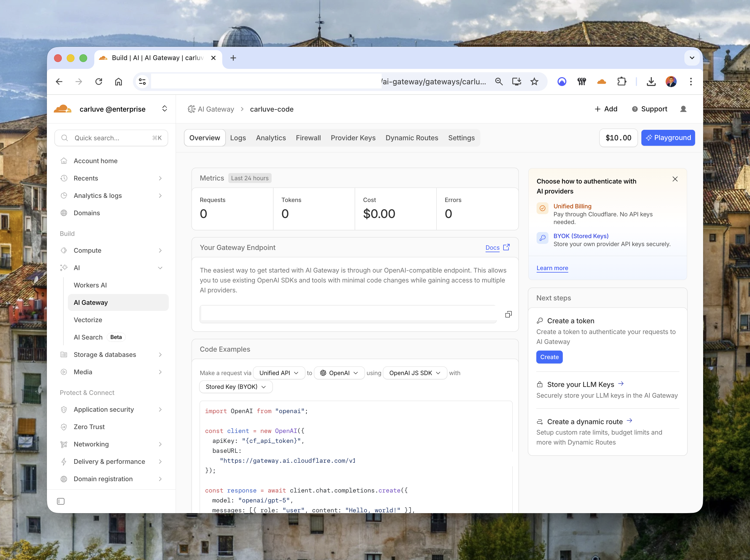Image resolution: width=750 pixels, height=560 pixels.
Task: Copy the gateway endpoint URL
Action: [508, 314]
